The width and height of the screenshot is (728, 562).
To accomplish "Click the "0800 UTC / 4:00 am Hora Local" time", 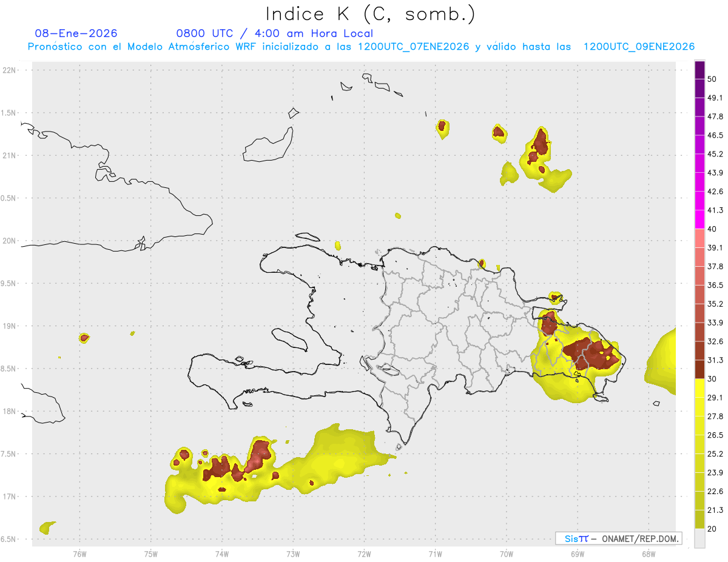I will [x=274, y=33].
